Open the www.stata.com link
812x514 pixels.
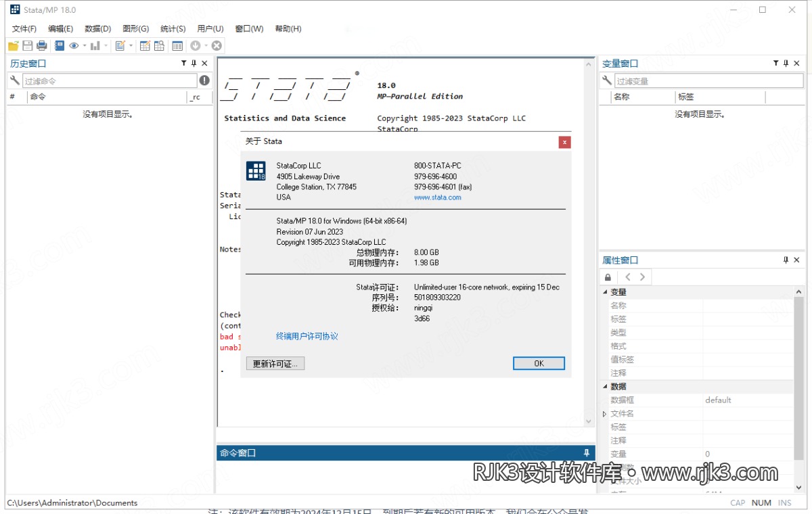438,197
